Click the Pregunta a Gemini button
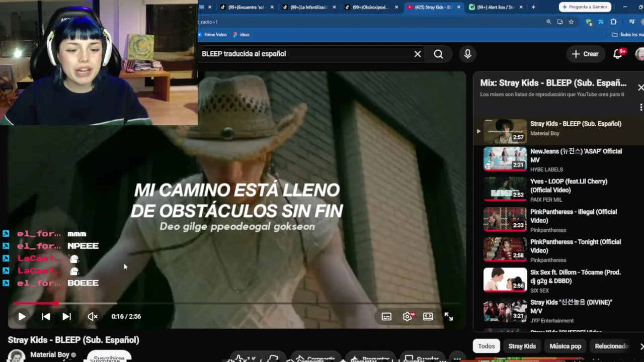The height and width of the screenshot is (362, 644). 585,7
